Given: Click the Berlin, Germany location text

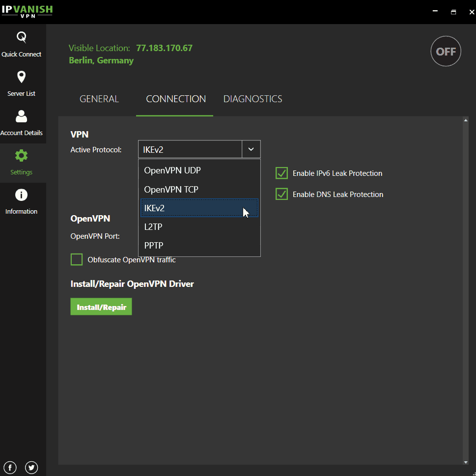Looking at the screenshot, I should click(101, 60).
